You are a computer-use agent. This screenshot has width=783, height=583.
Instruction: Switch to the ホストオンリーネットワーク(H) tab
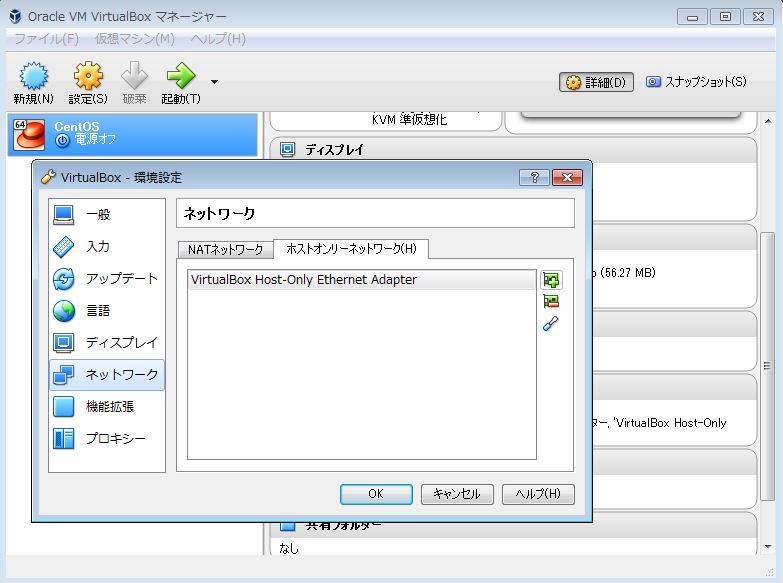[351, 248]
